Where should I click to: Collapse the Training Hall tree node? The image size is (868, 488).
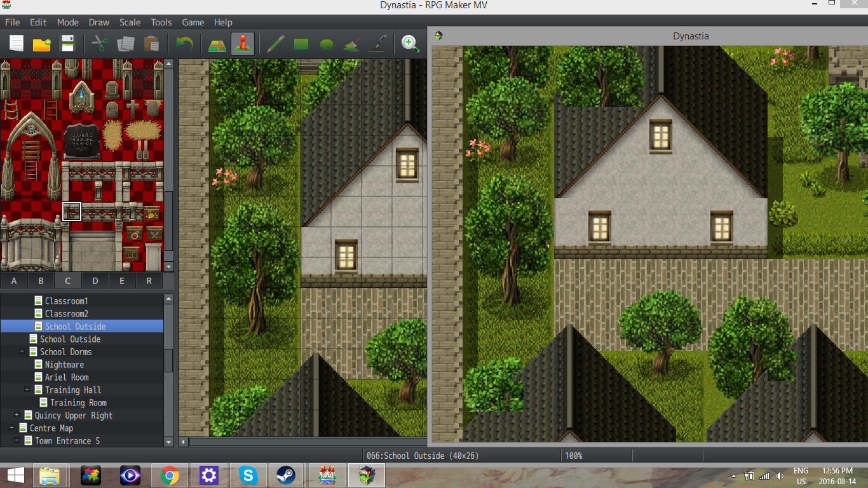tap(27, 390)
